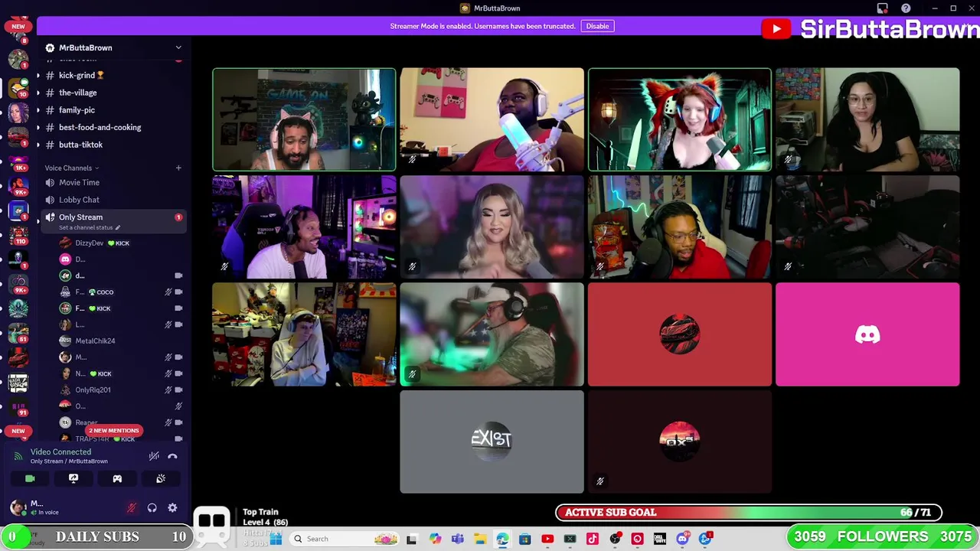Toggle deafen headphones icon

coord(152,507)
